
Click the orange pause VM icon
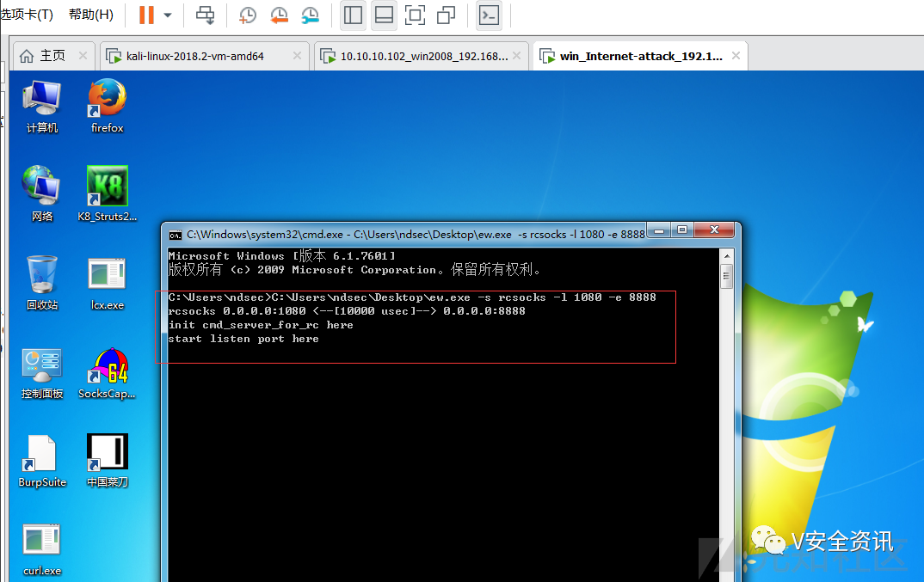[146, 15]
